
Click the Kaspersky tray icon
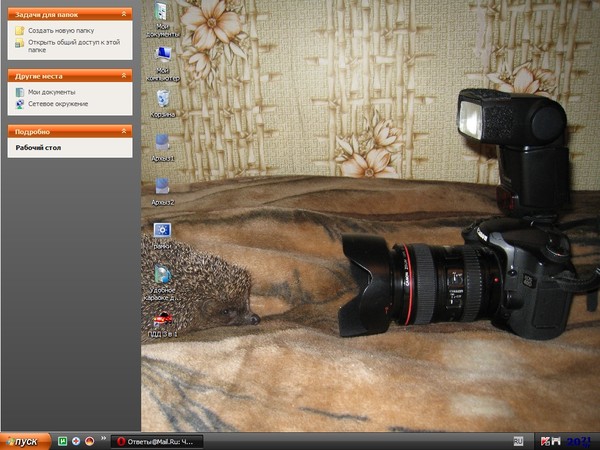click(545, 441)
